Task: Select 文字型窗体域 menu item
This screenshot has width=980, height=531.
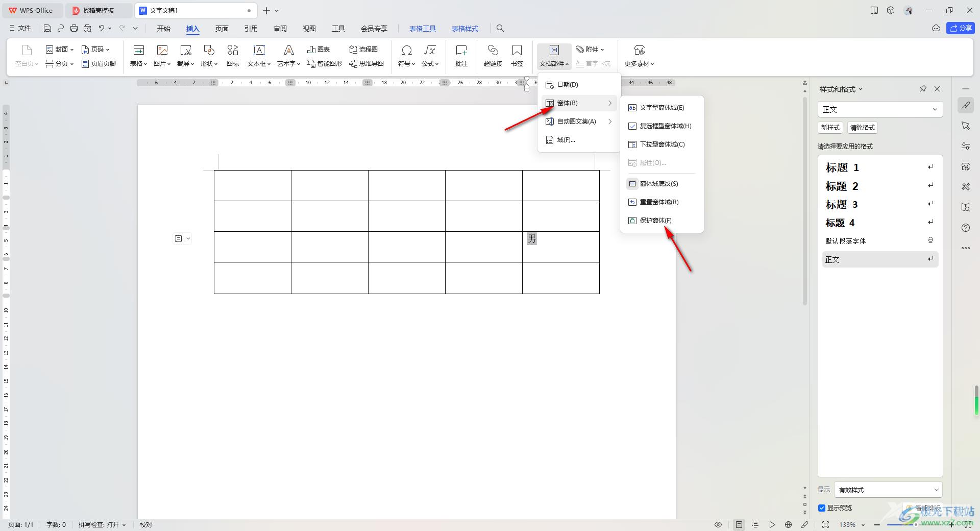Action: coord(661,108)
